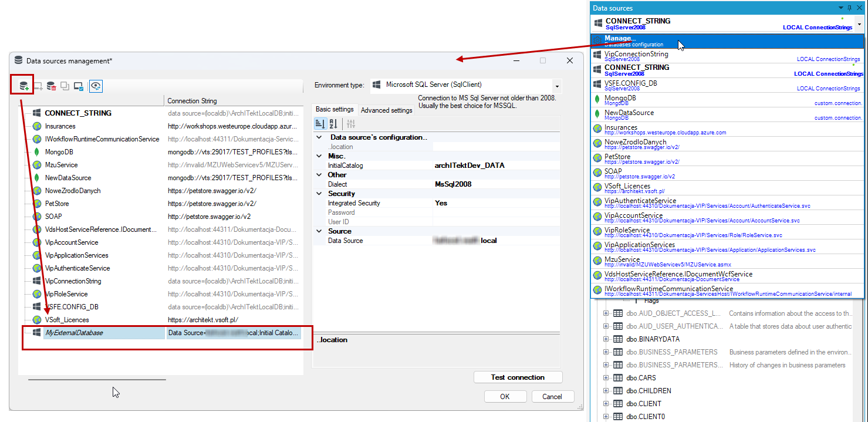Image resolution: width=868 pixels, height=422 pixels.
Task: Expand the dbo.CARS table node
Action: (x=606, y=378)
